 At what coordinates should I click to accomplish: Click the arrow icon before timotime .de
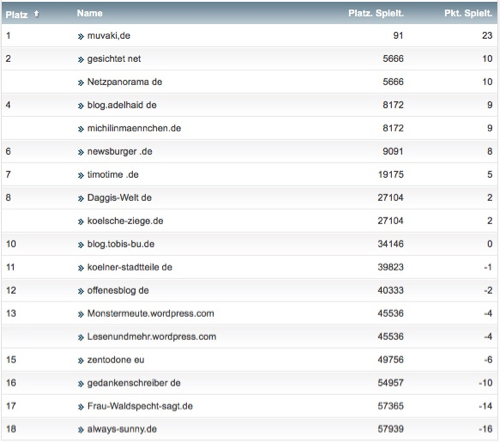[81, 175]
